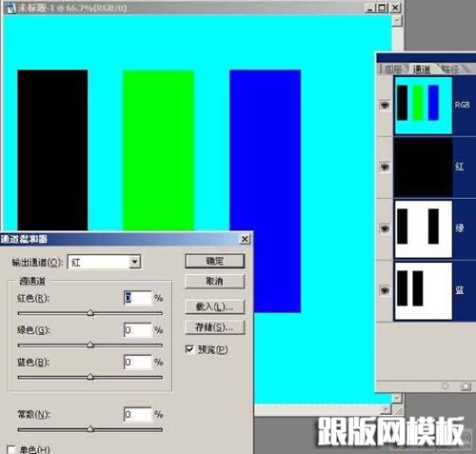Switch to the 路径 Paths tab
Image resolution: width=476 pixels, height=454 pixels.
coord(450,69)
